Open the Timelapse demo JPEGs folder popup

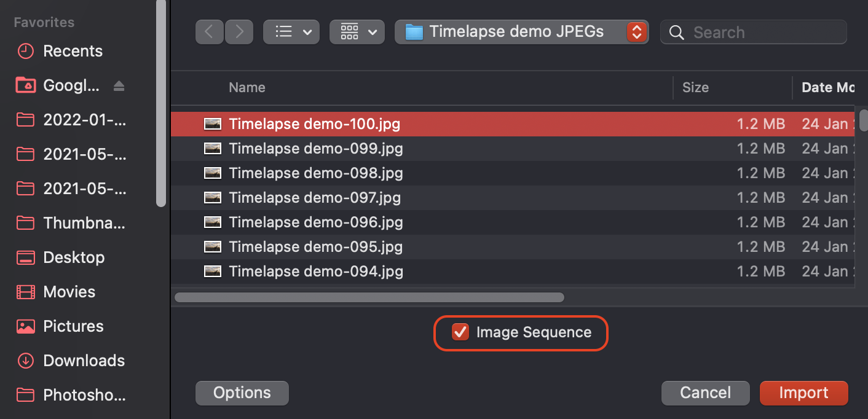pyautogui.click(x=521, y=32)
